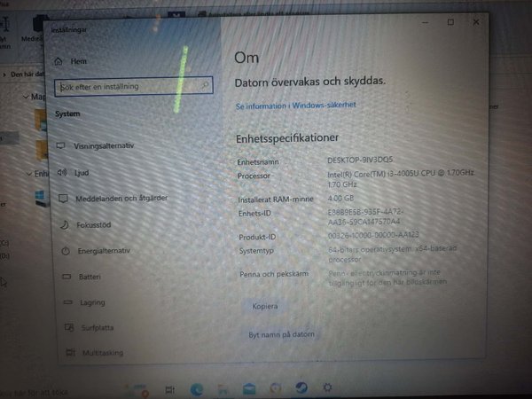The image size is (532, 399).
Task: Expand Den här datorn in File Explorer tree
Action: tap(4, 74)
